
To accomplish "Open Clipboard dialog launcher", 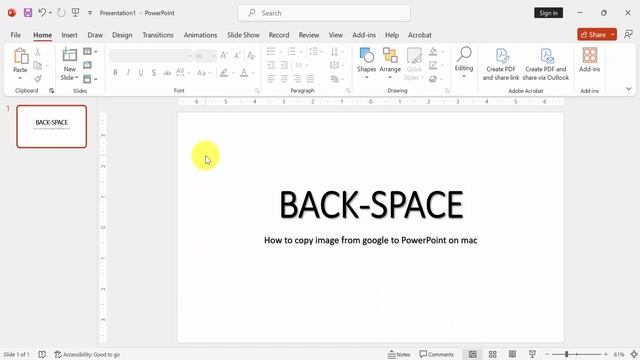I will click(51, 91).
